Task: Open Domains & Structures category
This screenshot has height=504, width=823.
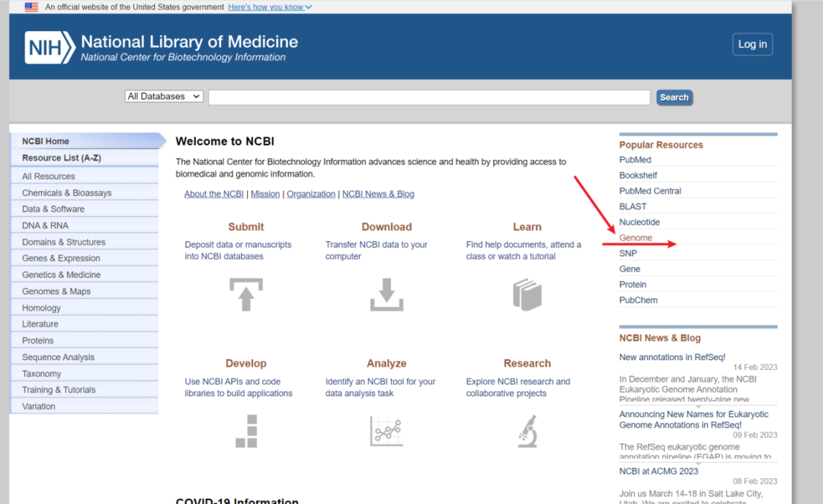Action: 85,242
